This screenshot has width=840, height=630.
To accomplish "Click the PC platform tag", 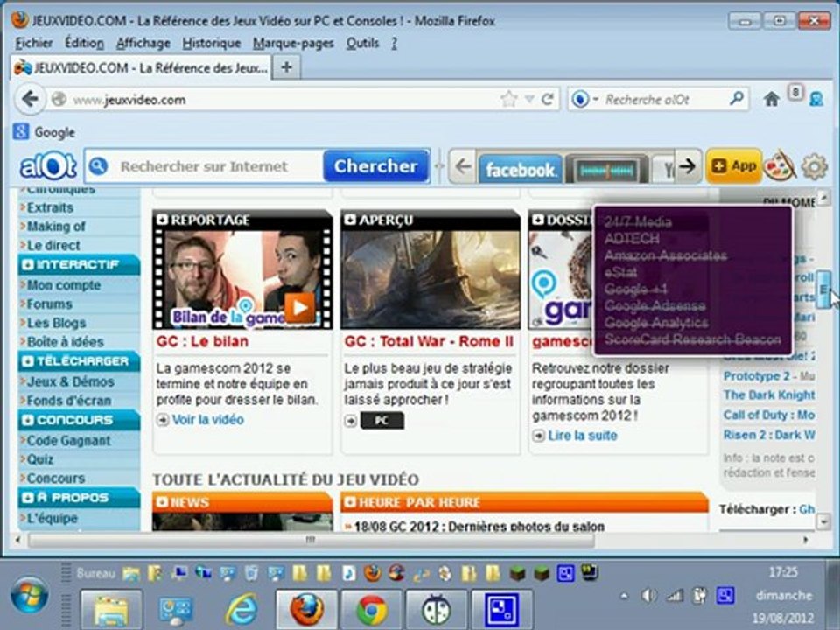I will pos(382,421).
